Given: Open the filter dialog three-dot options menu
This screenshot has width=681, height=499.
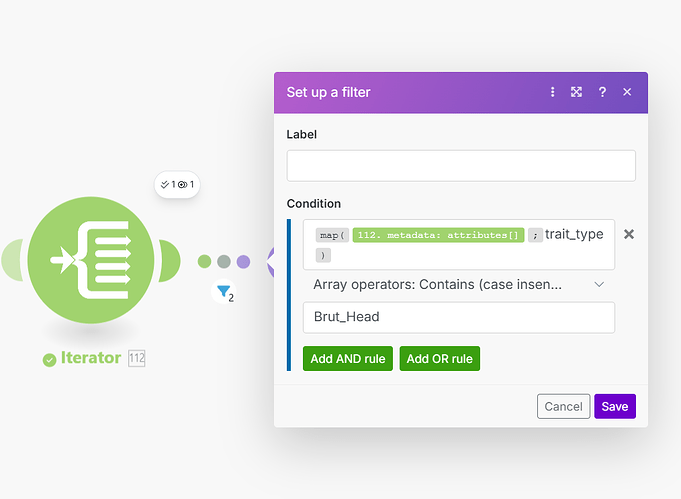Looking at the screenshot, I should [552, 92].
